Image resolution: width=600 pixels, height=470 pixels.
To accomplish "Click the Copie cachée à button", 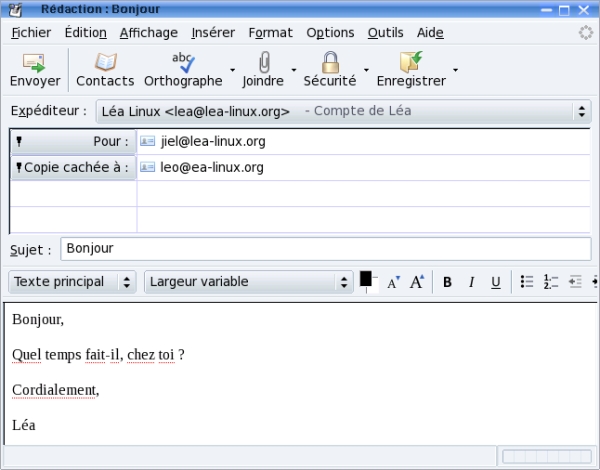I will [73, 168].
